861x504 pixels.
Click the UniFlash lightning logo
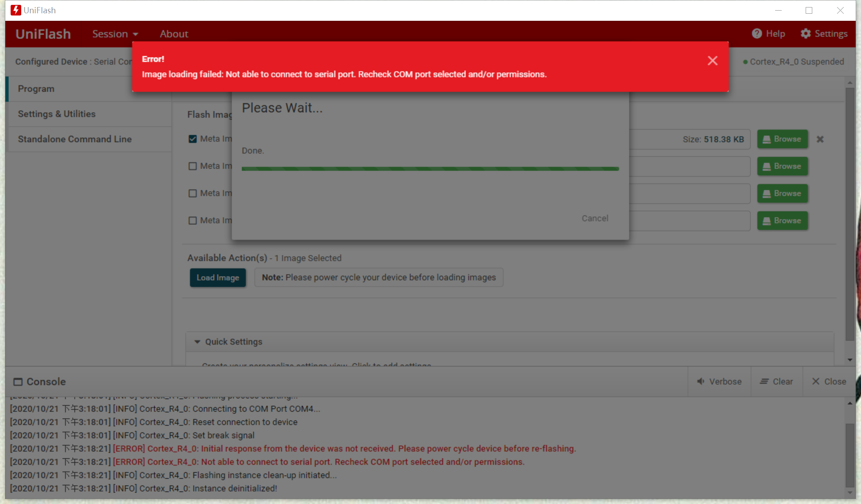tap(16, 10)
